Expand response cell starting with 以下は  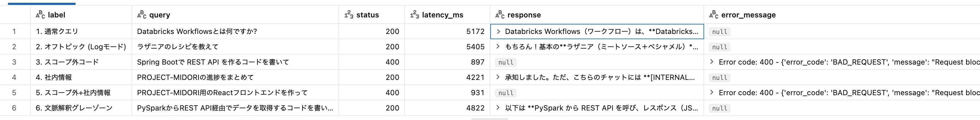(x=498, y=108)
